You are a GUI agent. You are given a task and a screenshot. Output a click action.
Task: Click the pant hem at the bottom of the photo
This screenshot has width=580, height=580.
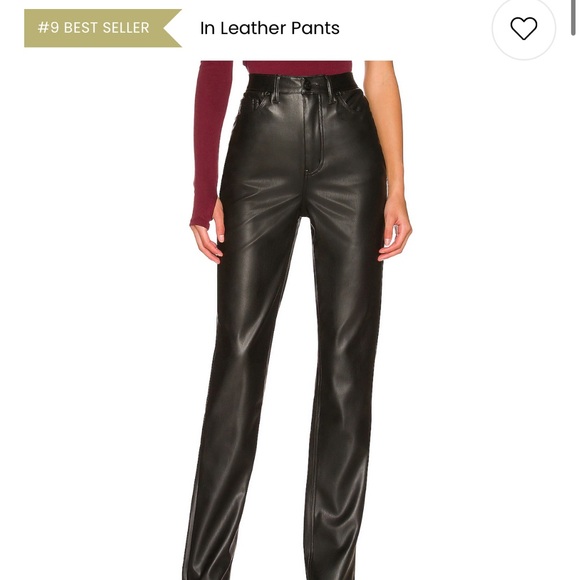(x=274, y=570)
